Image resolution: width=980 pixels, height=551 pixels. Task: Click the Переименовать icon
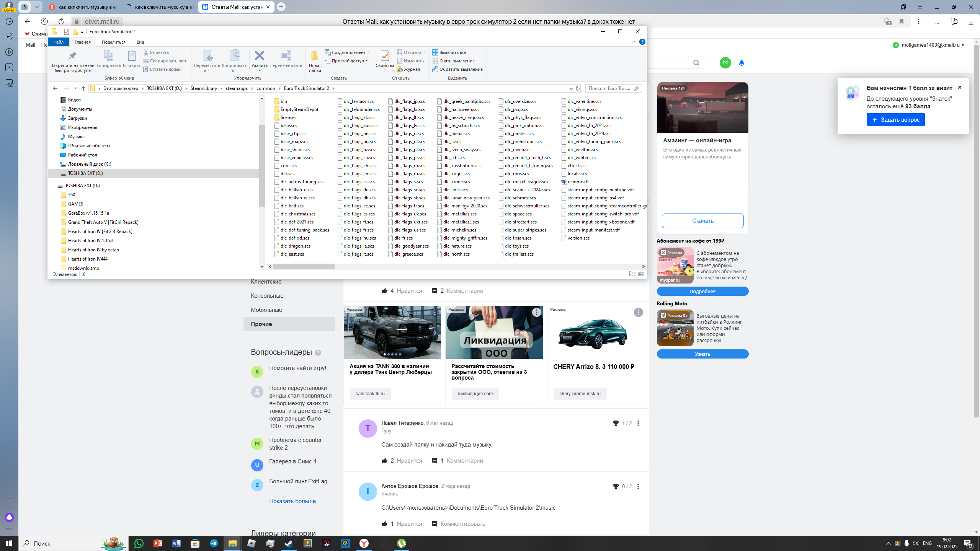coord(286,56)
